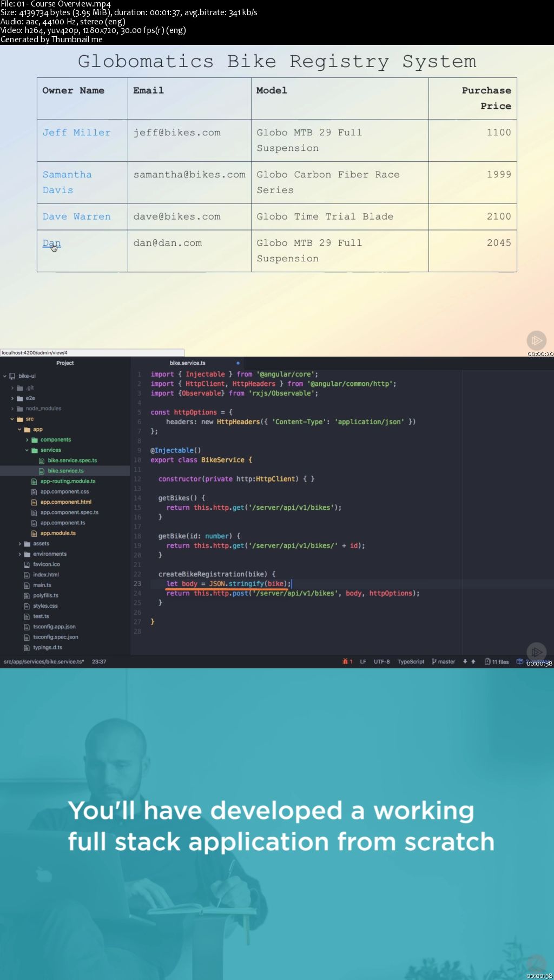Open app.component.html file
Viewport: 554px width, 980px height.
pyautogui.click(x=66, y=502)
